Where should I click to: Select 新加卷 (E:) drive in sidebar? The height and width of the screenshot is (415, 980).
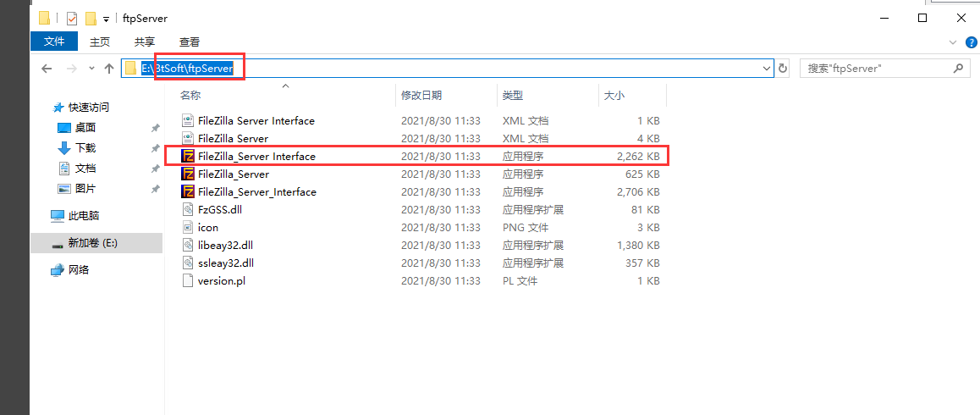[96, 243]
